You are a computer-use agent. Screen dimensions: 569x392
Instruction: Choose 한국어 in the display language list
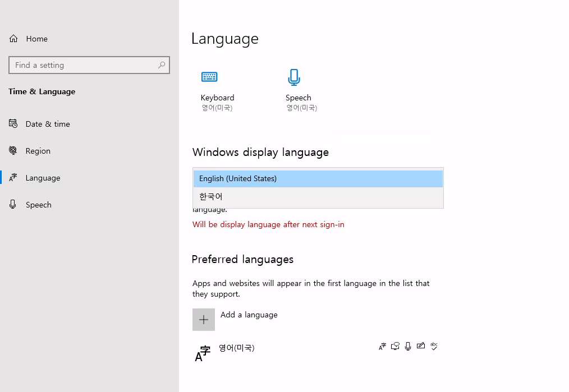[318, 196]
